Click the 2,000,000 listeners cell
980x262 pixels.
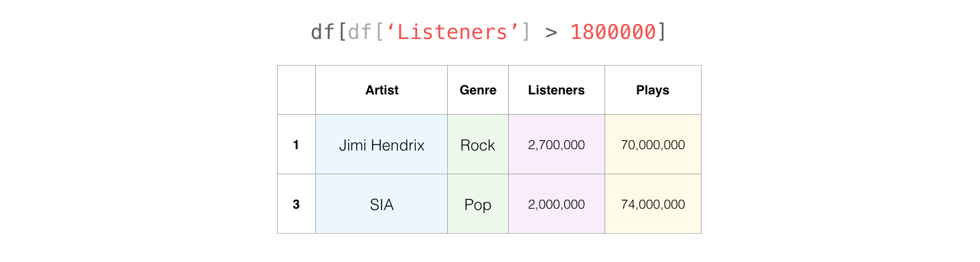tap(557, 204)
